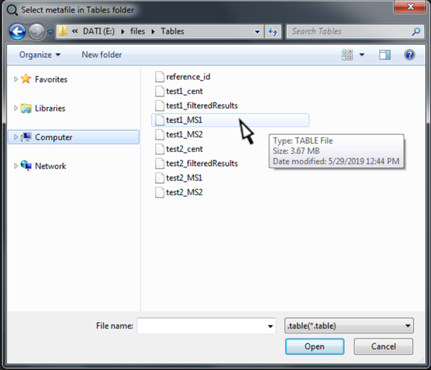Select the reference_id file
This screenshot has width=431, height=370.
point(188,77)
